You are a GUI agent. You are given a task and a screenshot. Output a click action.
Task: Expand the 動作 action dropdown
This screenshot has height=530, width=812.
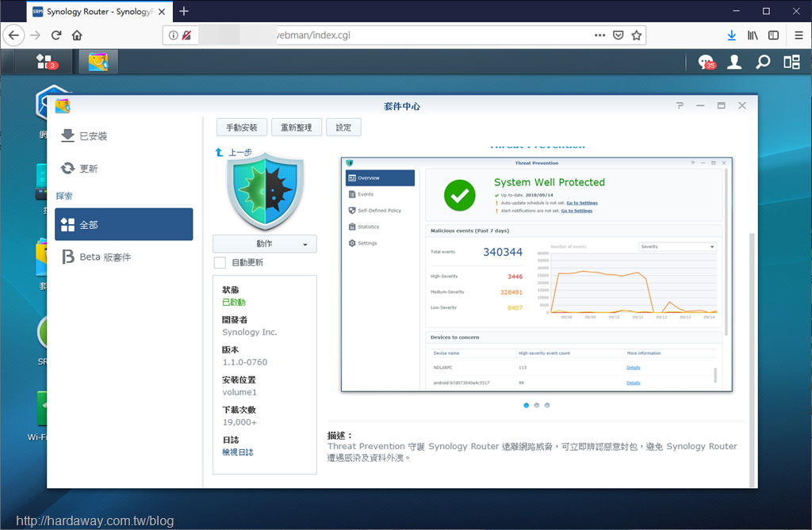tap(265, 244)
